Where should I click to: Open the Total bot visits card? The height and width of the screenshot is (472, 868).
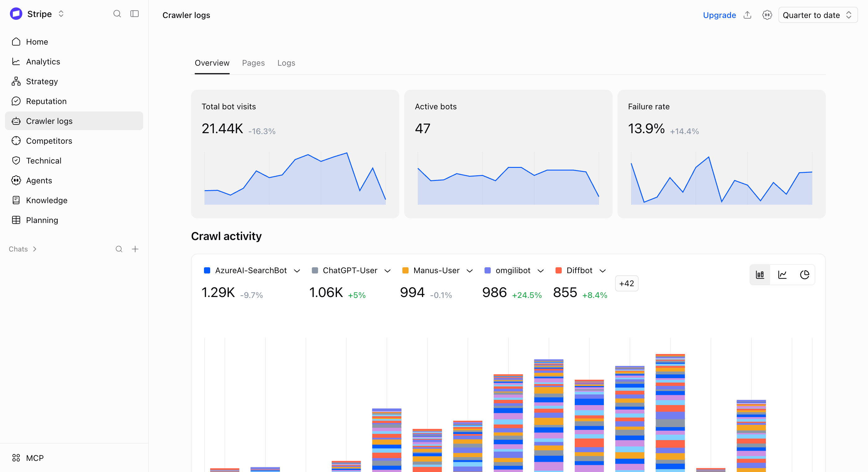click(295, 154)
